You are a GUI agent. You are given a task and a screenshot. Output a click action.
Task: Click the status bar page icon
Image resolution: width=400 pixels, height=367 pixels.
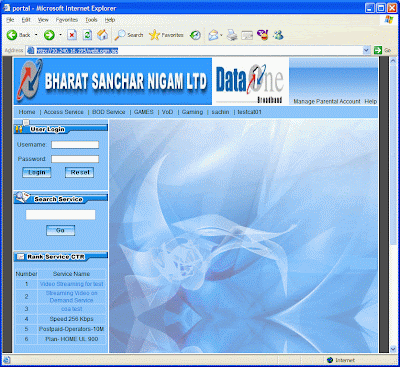[7, 360]
